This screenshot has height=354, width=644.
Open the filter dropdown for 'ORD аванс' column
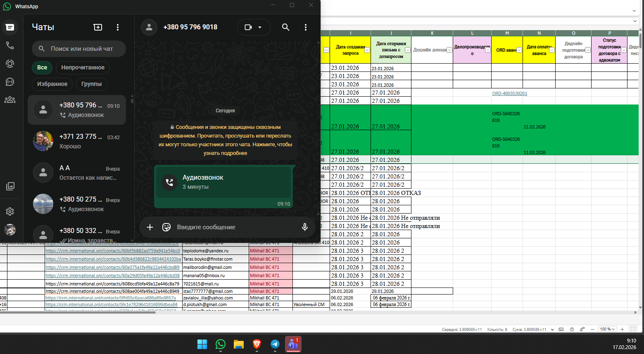(x=519, y=50)
